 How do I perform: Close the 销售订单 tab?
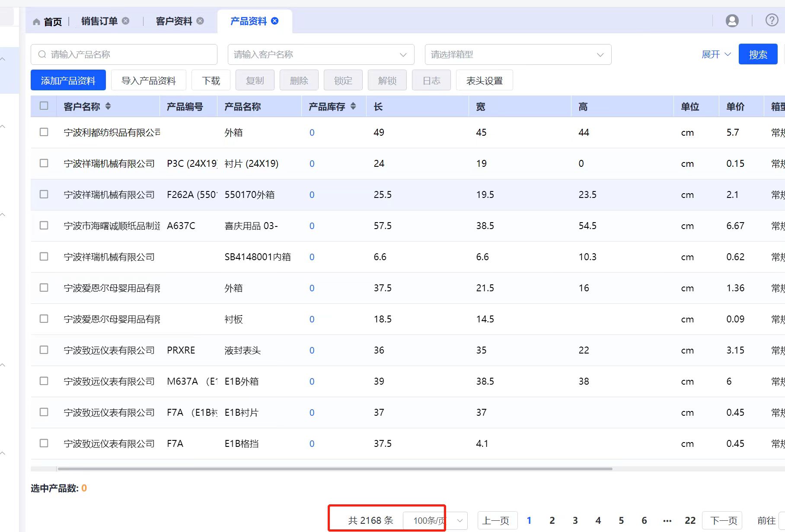pyautogui.click(x=126, y=21)
